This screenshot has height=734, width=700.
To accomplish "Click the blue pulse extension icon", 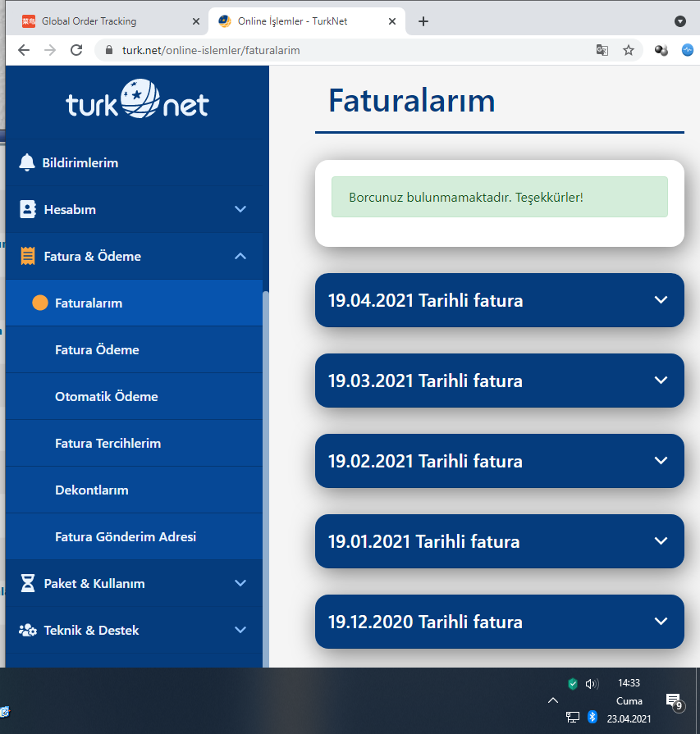I will [688, 50].
